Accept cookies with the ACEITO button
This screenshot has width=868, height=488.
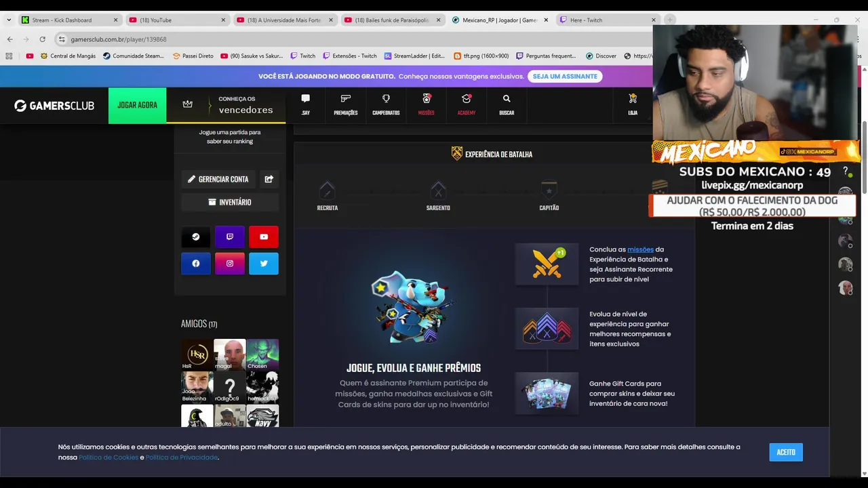786,452
